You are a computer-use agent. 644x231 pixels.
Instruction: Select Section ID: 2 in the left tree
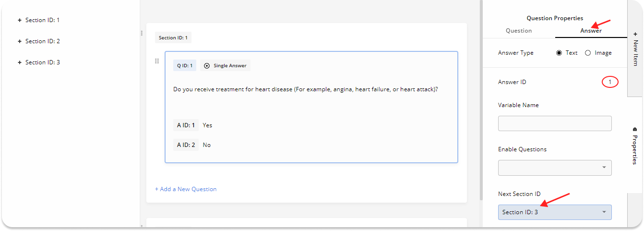coord(42,41)
